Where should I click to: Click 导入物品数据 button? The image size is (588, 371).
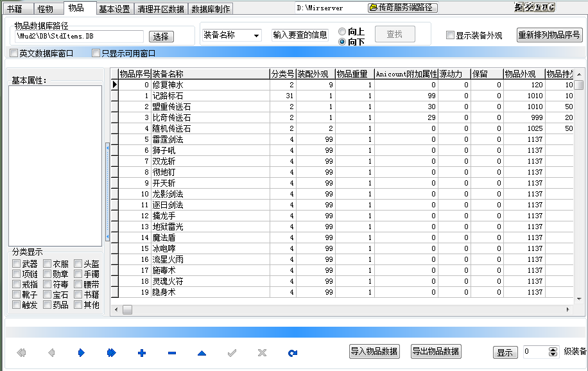374,352
